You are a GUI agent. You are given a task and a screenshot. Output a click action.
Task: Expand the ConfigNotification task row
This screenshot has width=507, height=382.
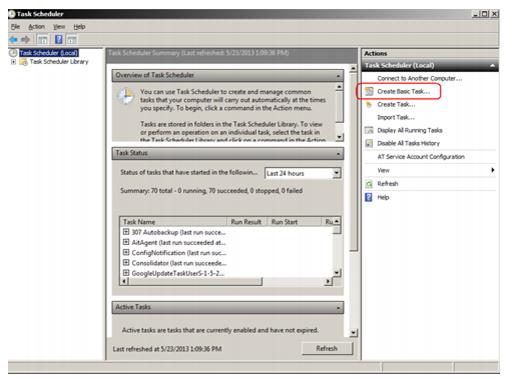(x=126, y=252)
